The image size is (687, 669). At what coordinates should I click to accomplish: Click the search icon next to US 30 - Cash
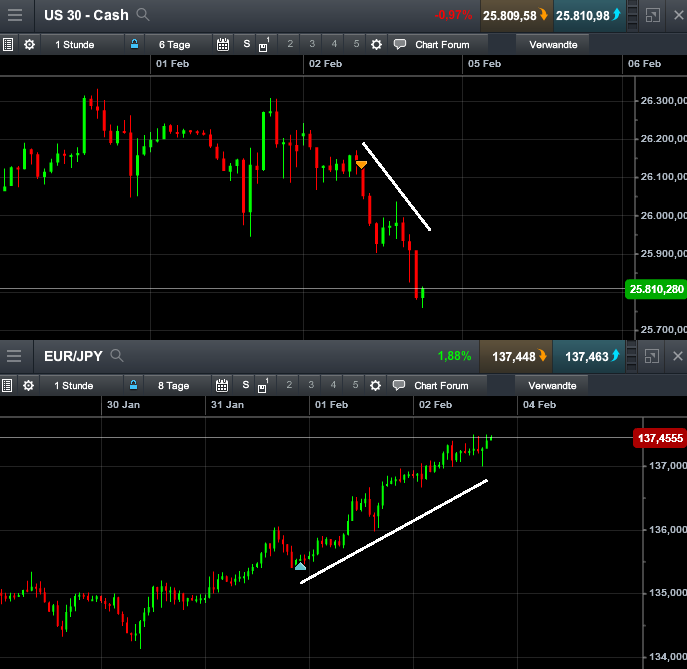pyautogui.click(x=143, y=15)
